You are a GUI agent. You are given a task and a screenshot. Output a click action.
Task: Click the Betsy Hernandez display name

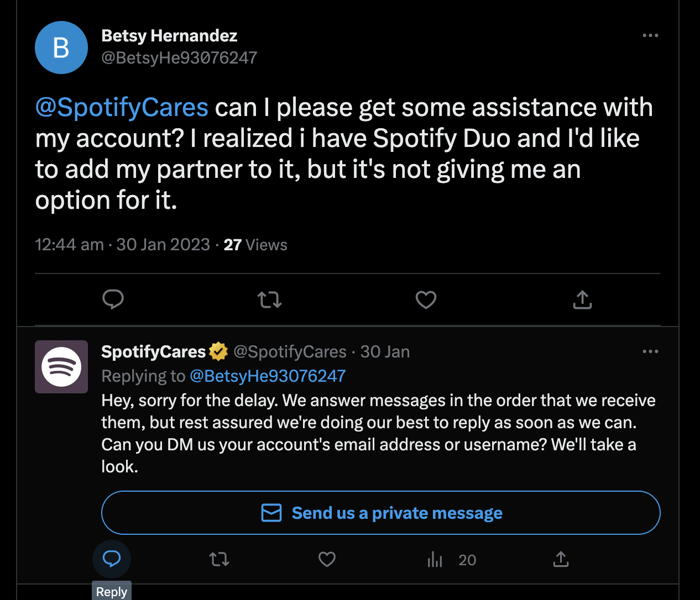[x=169, y=36]
